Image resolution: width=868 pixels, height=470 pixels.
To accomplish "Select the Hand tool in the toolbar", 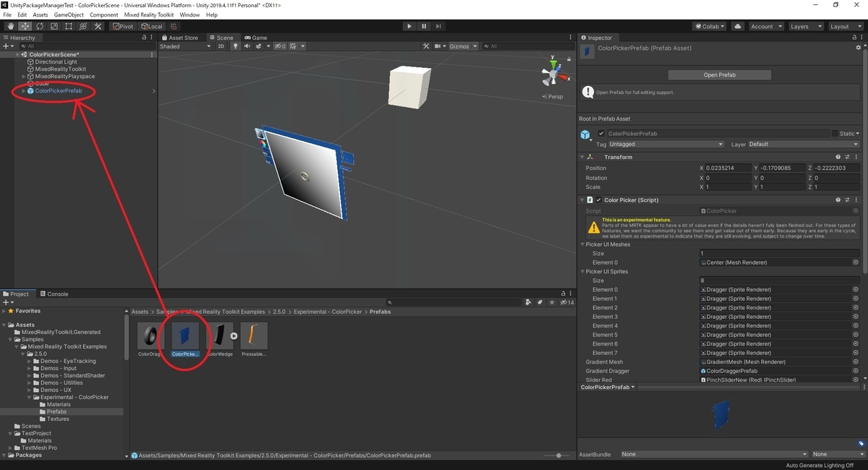I will coord(11,27).
